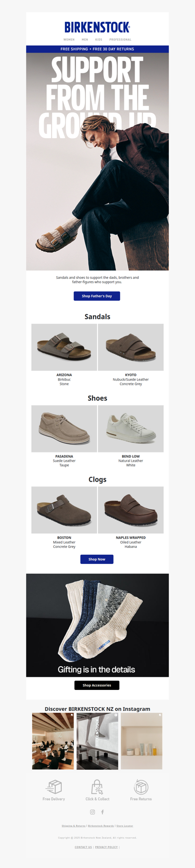
Task: Click the Facebook icon in footer
Action: coord(102,812)
